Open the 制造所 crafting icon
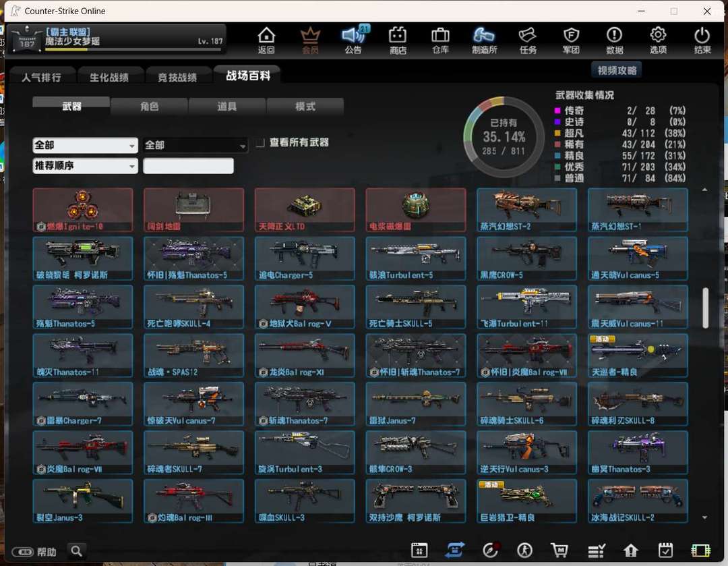This screenshot has height=566, width=728. (x=484, y=40)
